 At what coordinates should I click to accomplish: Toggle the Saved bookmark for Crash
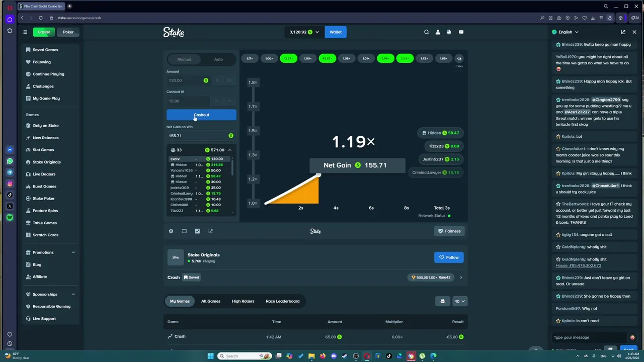[191, 278]
